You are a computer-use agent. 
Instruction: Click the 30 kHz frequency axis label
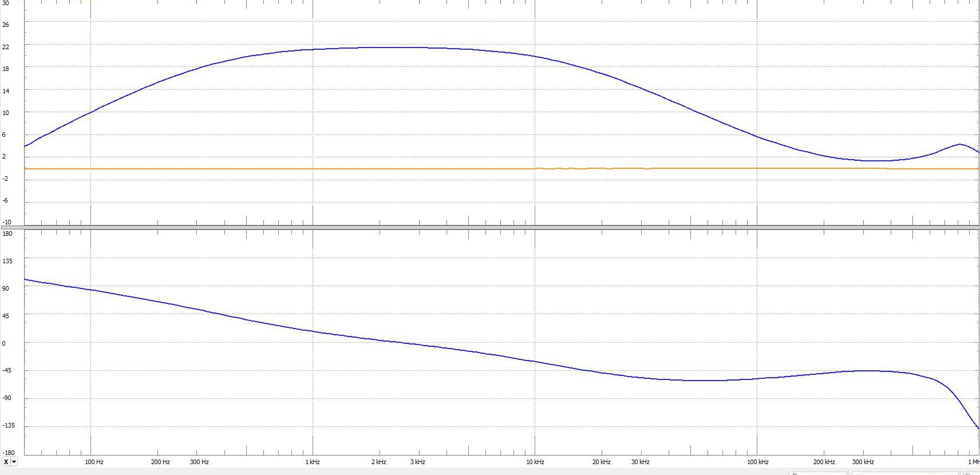pos(641,462)
